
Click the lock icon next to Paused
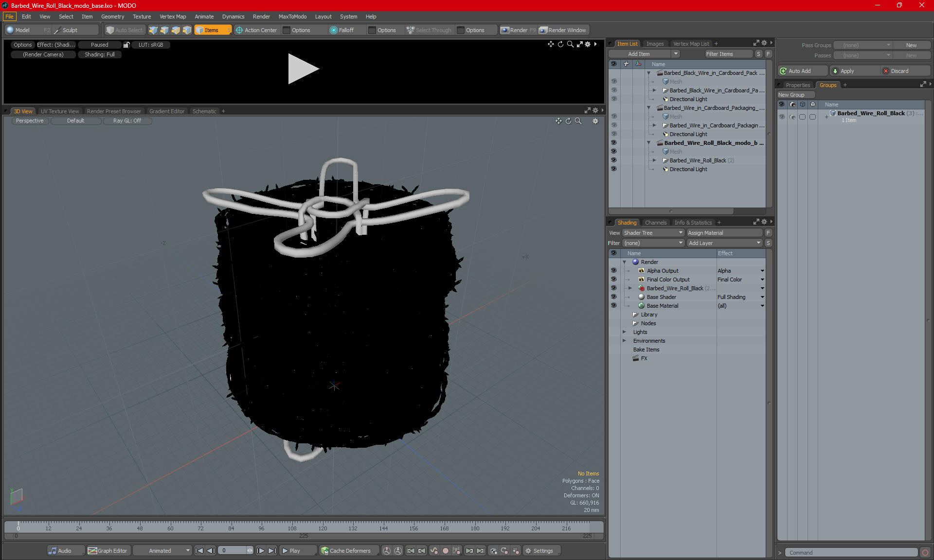[x=126, y=45]
